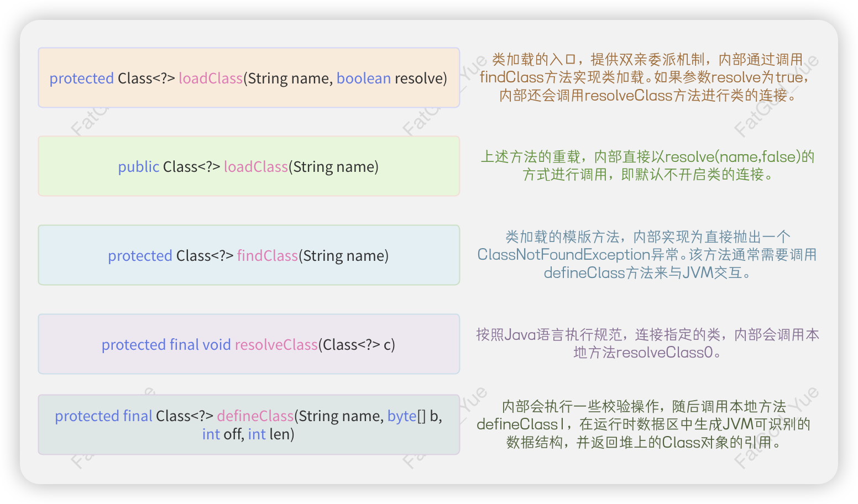Click the description starting with 类加载的入口
Screen dimensions: 858x504
tap(647, 77)
